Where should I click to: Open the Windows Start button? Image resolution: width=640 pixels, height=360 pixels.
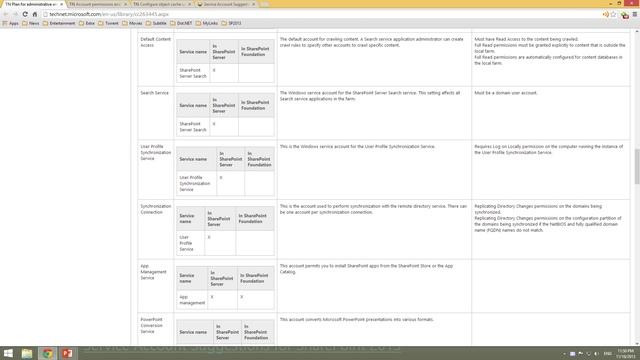click(8, 353)
